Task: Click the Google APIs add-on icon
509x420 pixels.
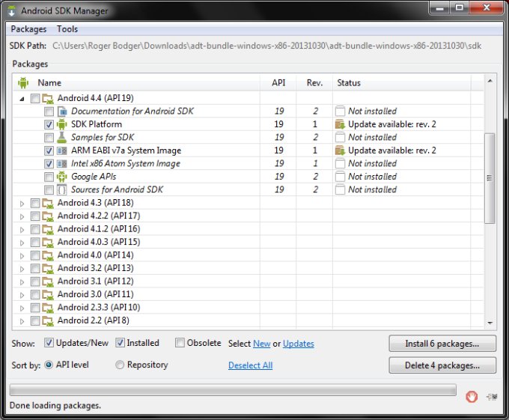Action: pyautogui.click(x=61, y=177)
